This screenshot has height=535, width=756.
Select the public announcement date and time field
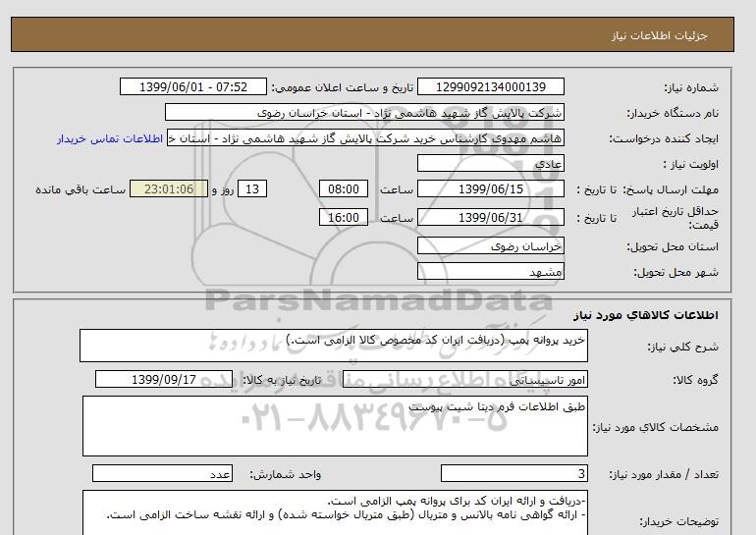point(192,86)
